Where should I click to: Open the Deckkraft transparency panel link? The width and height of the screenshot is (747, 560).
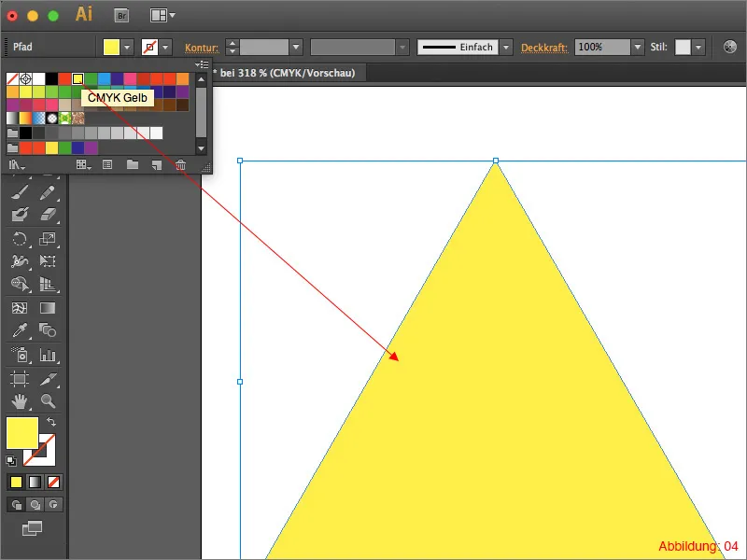point(544,48)
